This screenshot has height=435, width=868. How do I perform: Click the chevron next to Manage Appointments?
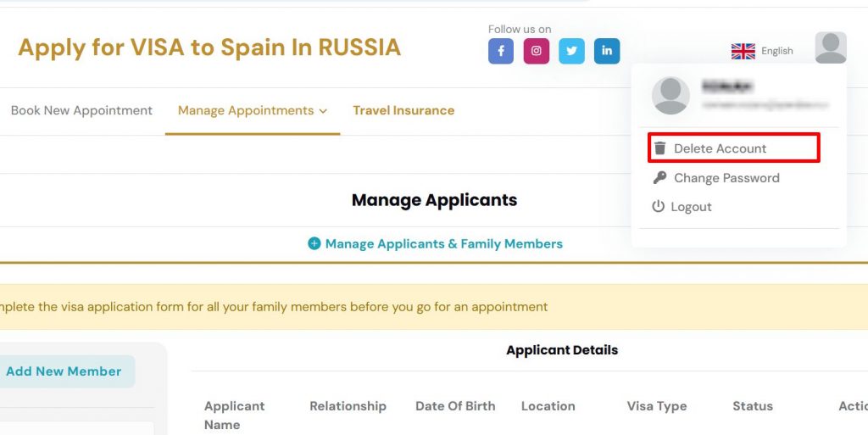pos(323,111)
